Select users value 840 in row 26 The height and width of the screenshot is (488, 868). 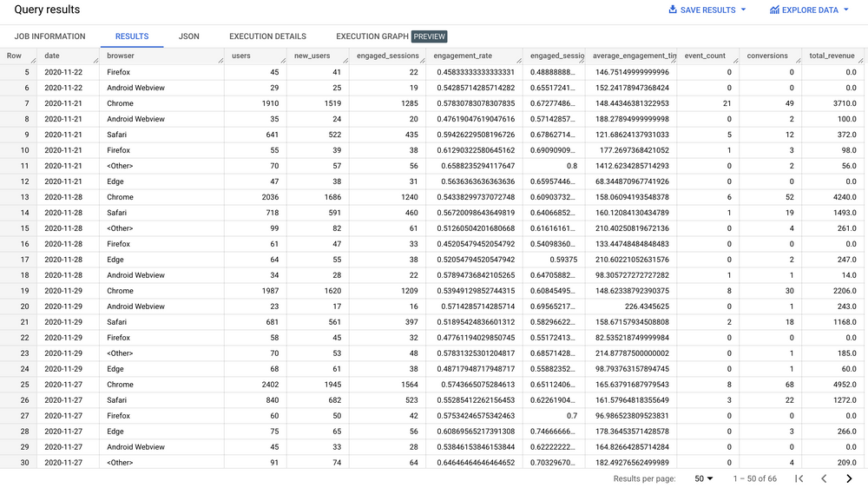(273, 400)
